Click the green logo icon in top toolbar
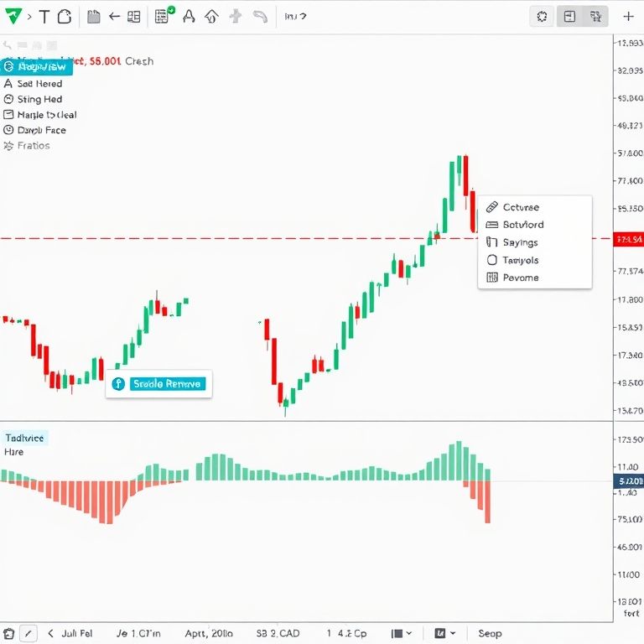Viewport: 644px width, 644px height. pos(12,16)
